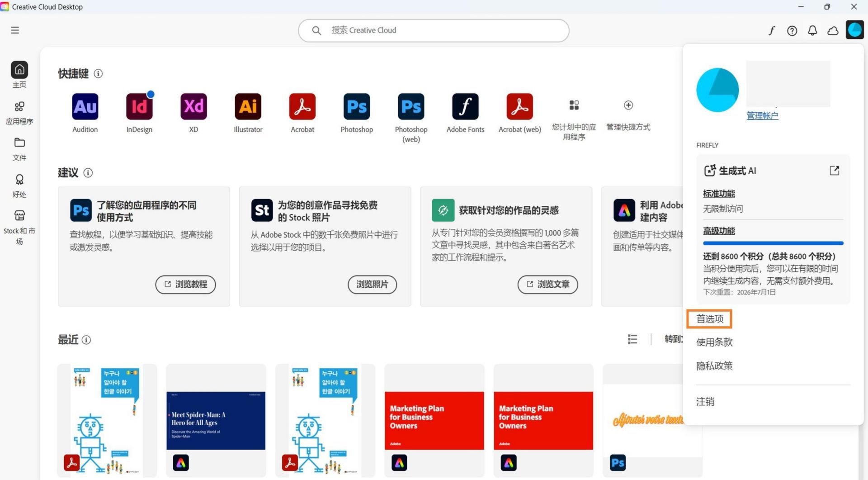Select 注销 in account menu
The width and height of the screenshot is (868, 480).
(705, 401)
